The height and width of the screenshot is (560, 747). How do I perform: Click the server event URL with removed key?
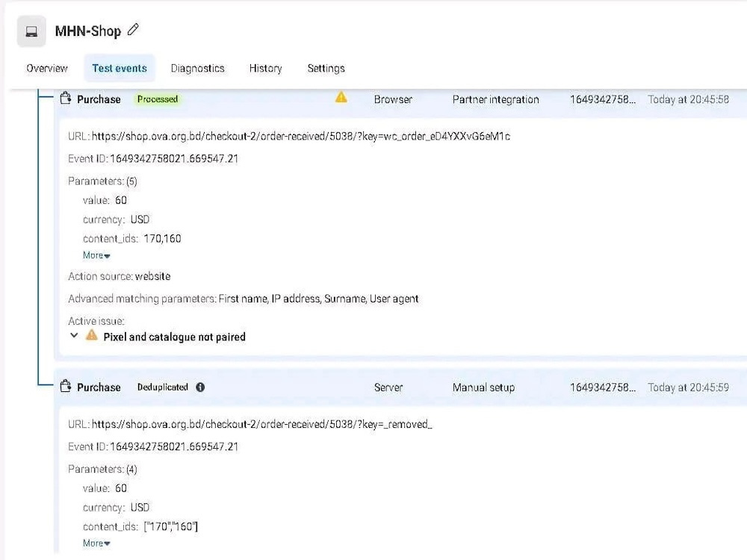click(262, 424)
